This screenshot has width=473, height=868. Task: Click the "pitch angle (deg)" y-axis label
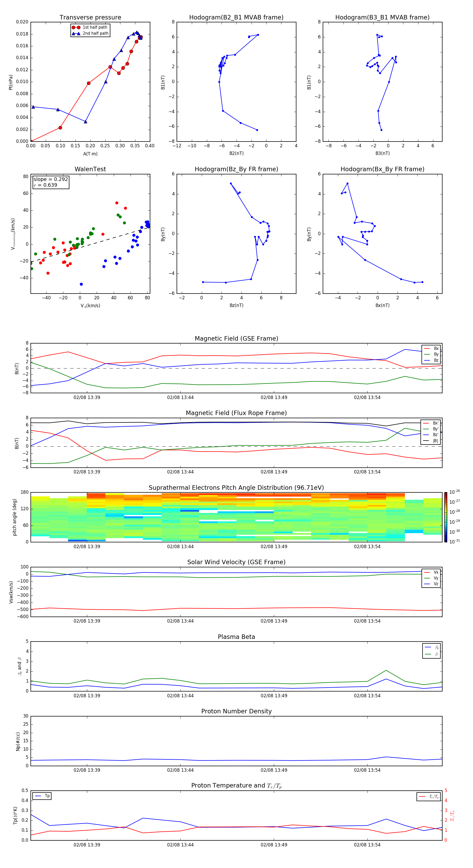point(14,517)
